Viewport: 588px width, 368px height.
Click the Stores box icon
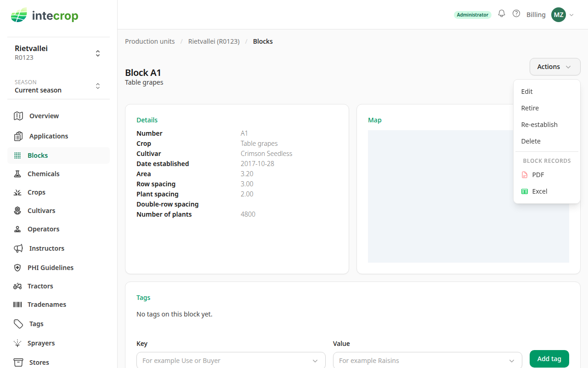18,362
